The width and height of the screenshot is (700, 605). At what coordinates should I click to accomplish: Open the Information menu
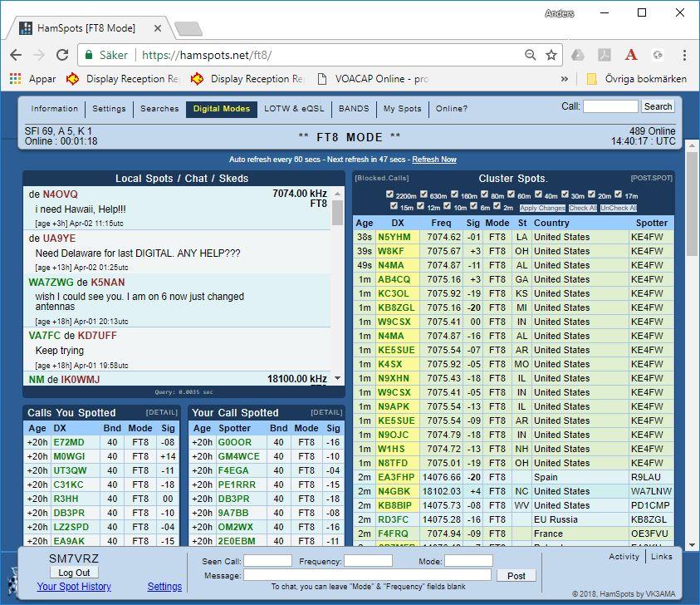tap(55, 109)
